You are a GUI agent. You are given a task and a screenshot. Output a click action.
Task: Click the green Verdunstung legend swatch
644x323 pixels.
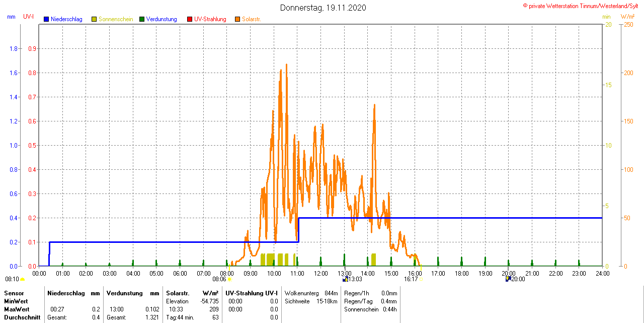coord(142,19)
